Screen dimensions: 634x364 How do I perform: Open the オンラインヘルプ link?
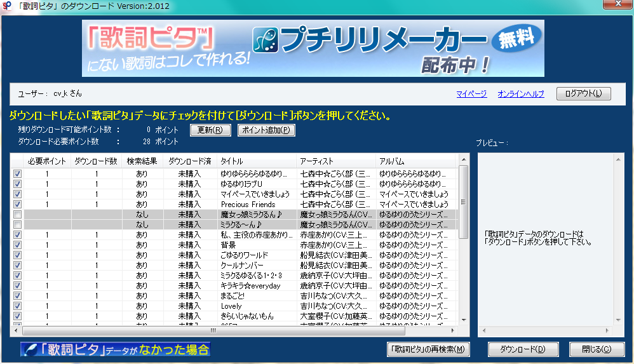pos(521,94)
